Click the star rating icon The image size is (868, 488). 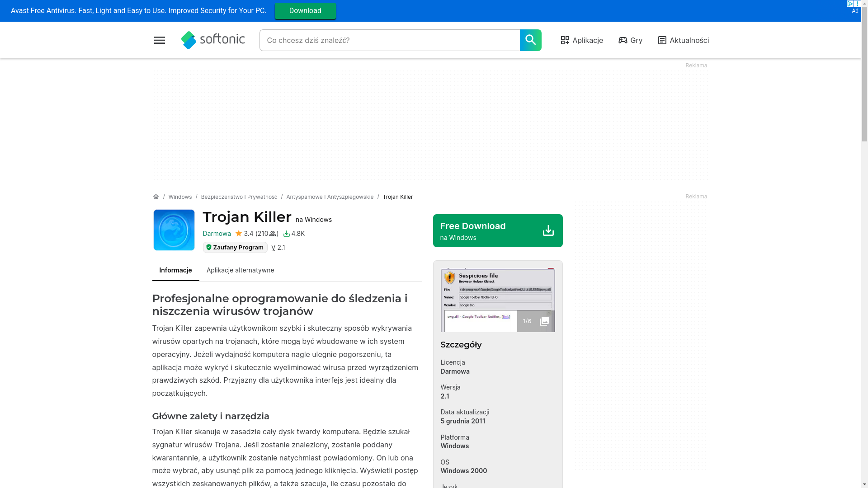coord(239,233)
